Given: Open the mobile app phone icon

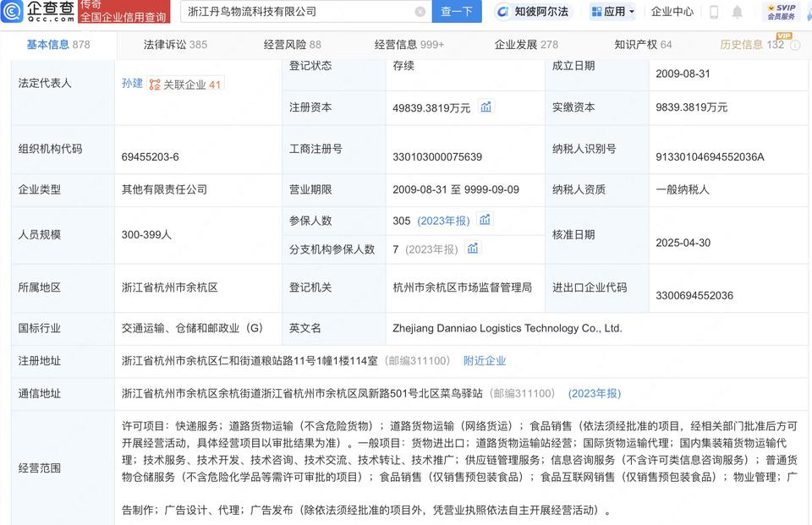Looking at the screenshot, I should (x=714, y=12).
